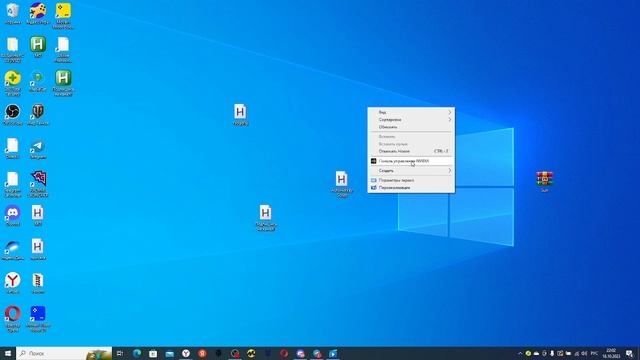
Task: Switch input language indicator 'РУС'
Action: (x=594, y=353)
